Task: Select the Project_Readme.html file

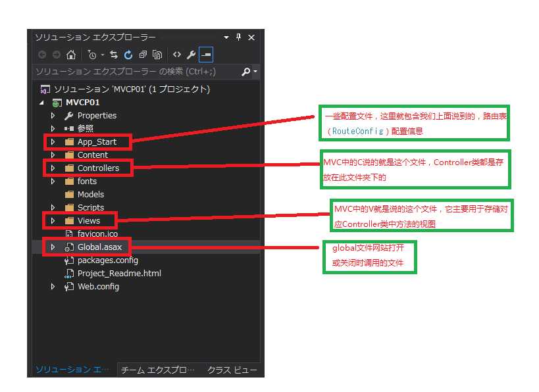Action: tap(119, 274)
